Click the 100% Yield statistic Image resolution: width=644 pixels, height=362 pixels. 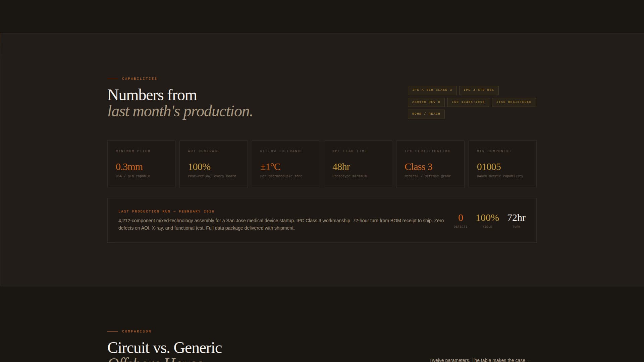tap(487, 218)
